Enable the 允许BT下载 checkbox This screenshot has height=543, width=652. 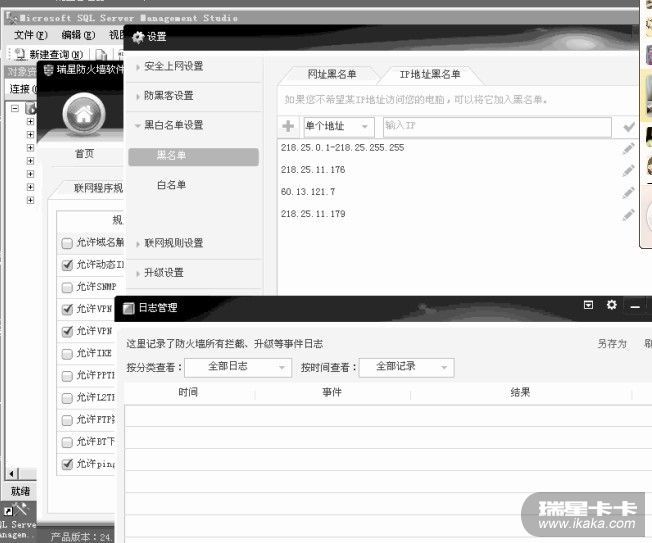coord(67,442)
